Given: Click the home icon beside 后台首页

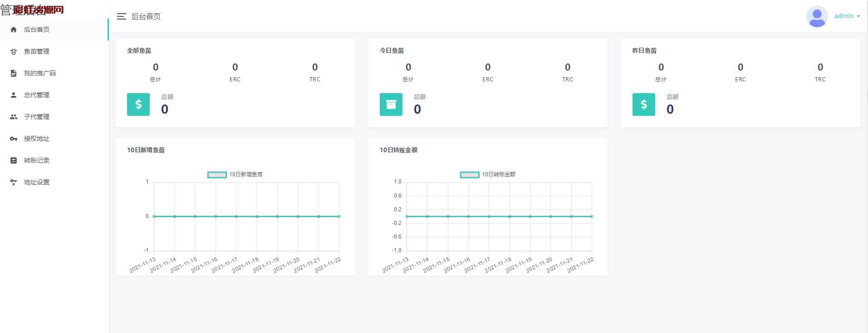Looking at the screenshot, I should click(x=14, y=30).
